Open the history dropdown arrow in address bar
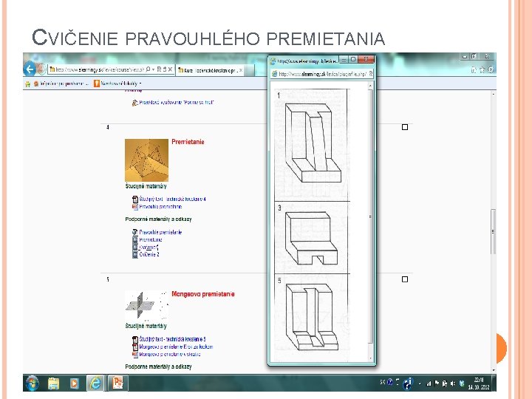Viewport: 532px width, 399px height. 154,69
